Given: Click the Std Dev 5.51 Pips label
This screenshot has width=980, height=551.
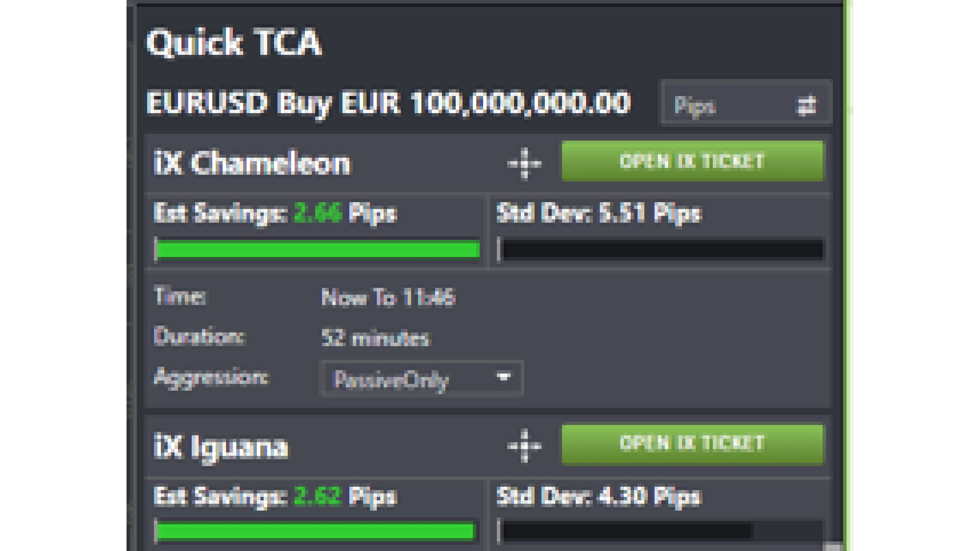Looking at the screenshot, I should (599, 213).
